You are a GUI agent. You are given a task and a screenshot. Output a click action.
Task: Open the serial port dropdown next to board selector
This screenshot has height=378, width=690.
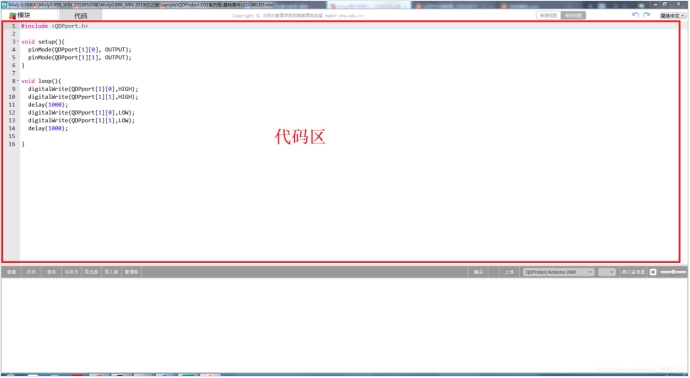coord(606,272)
